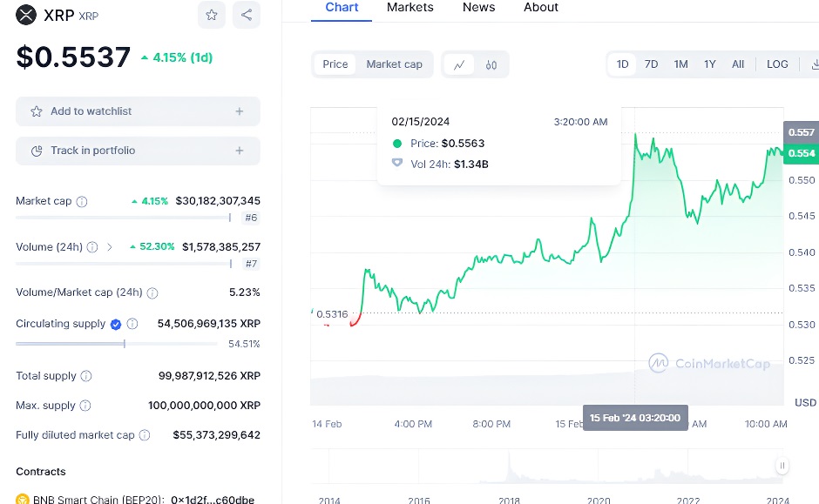Click the 54,506,969,135 XRP supply value
Image resolution: width=819 pixels, height=504 pixels.
click(209, 324)
